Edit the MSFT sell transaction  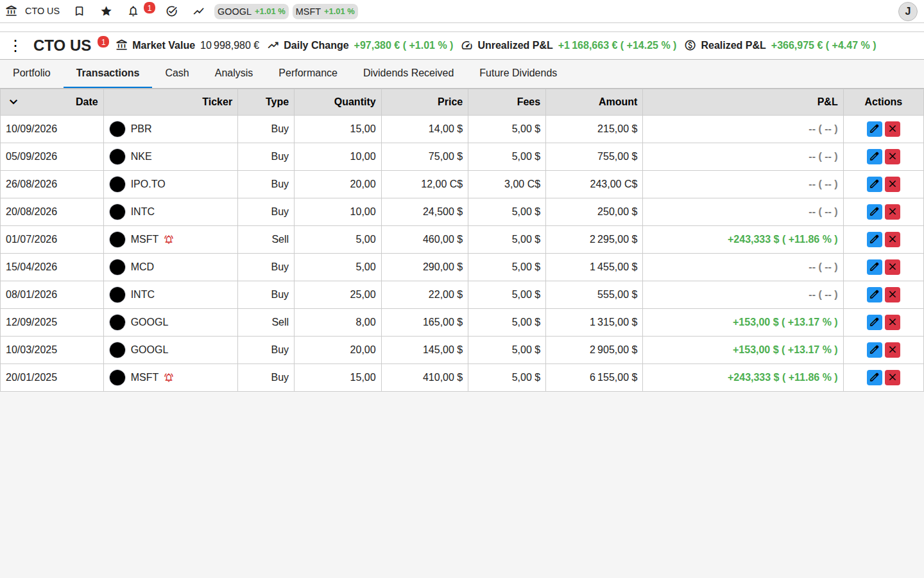(875, 240)
